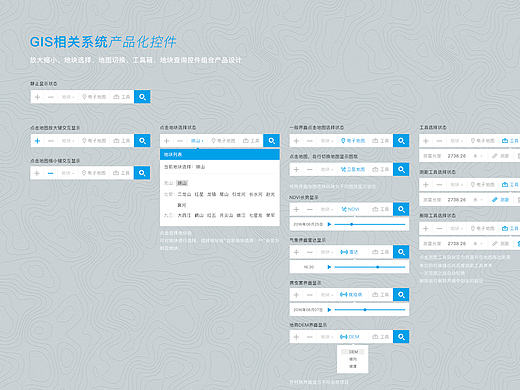Click toolbox item on satellite map toolbar
The width and height of the screenshot is (520, 390).
pos(380,169)
